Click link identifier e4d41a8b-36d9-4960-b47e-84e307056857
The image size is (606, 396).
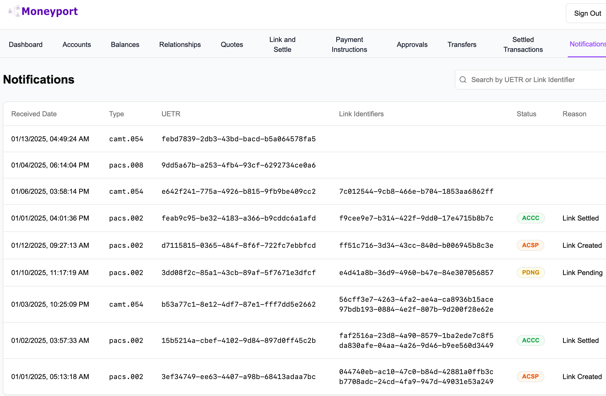tap(416, 273)
